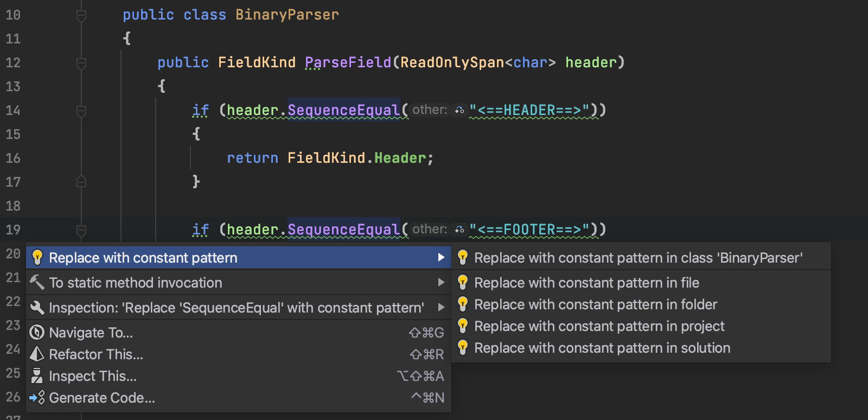
Task: Collapse the first if-block fold on line 14
Action: click(x=81, y=111)
